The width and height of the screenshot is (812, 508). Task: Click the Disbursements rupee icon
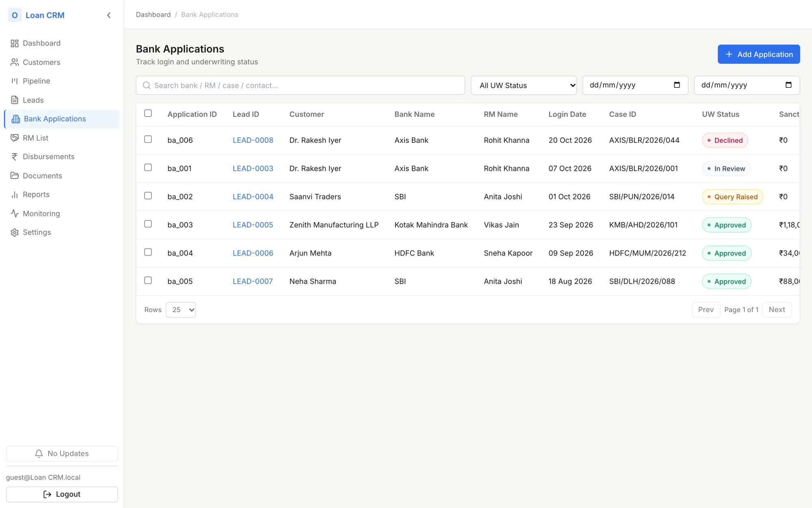(x=15, y=157)
